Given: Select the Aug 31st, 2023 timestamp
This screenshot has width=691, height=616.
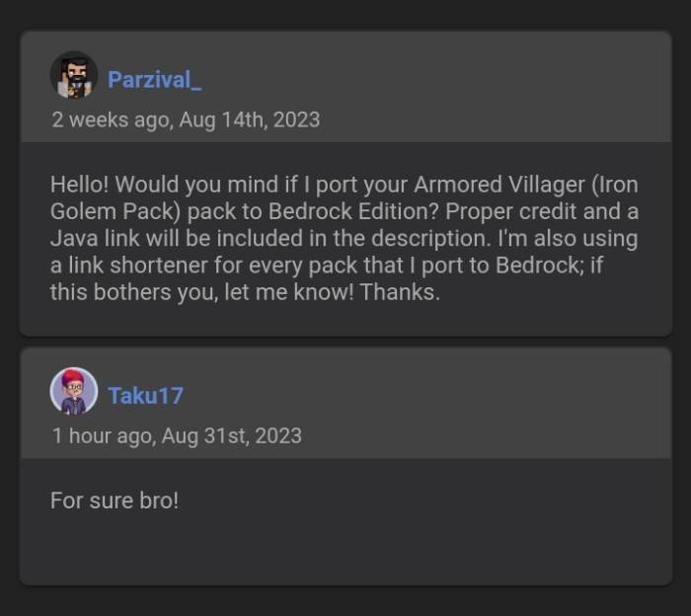Looking at the screenshot, I should 231,435.
